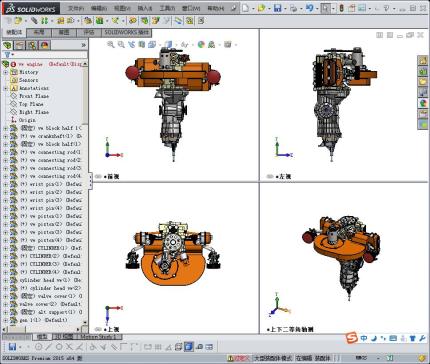Click the save icon in bottom sketch toolbar
The width and height of the screenshot is (430, 364).
(x=12, y=347)
